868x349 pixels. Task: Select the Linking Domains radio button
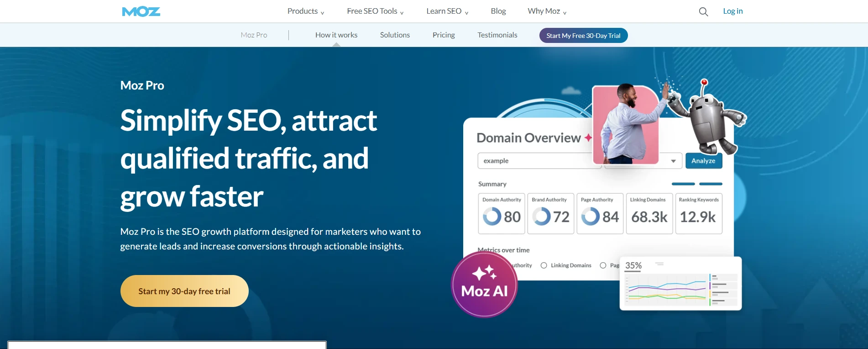[544, 265]
